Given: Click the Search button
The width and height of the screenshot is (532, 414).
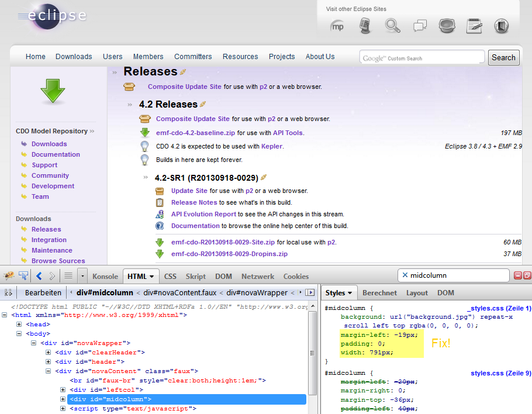Looking at the screenshot, I should click(x=503, y=57).
